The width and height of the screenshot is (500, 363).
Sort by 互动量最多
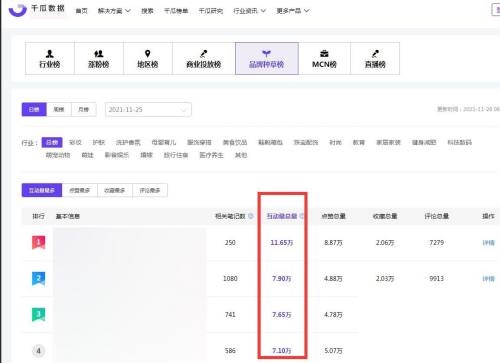[x=42, y=190]
